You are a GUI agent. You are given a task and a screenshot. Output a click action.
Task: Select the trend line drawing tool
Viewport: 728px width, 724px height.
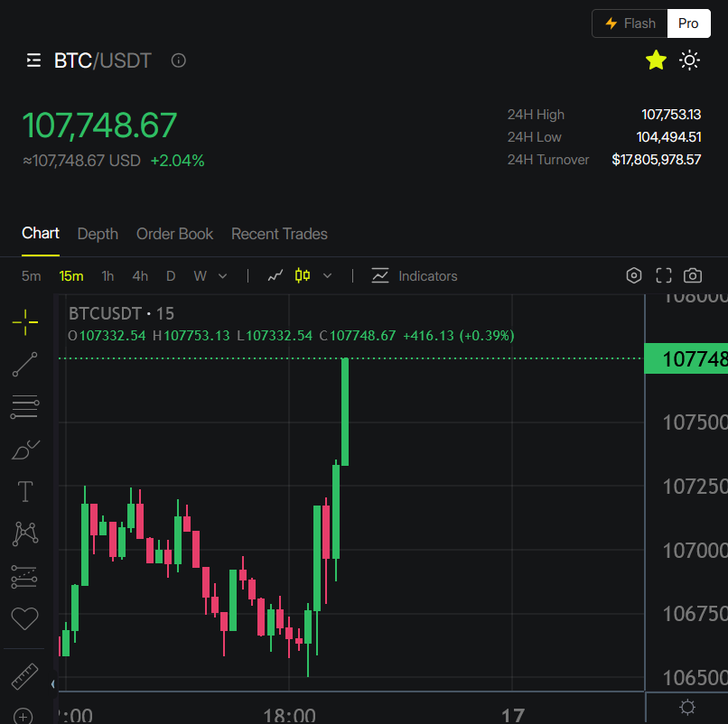point(25,365)
